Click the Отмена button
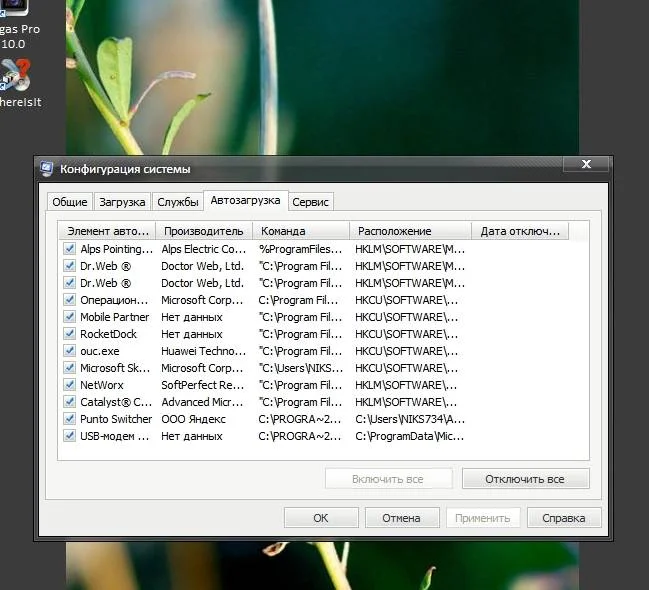 coord(401,518)
